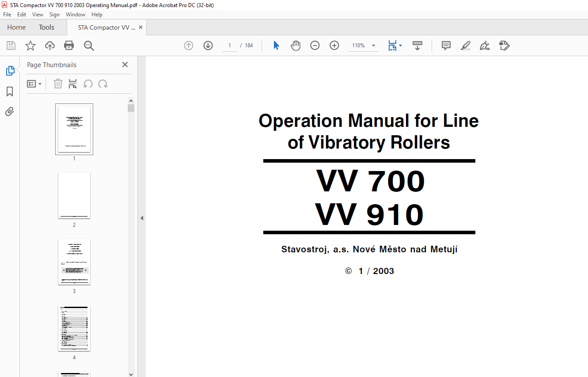Viewport: 588px width, 377px height.
Task: Add a comment sticky note
Action: pos(446,46)
